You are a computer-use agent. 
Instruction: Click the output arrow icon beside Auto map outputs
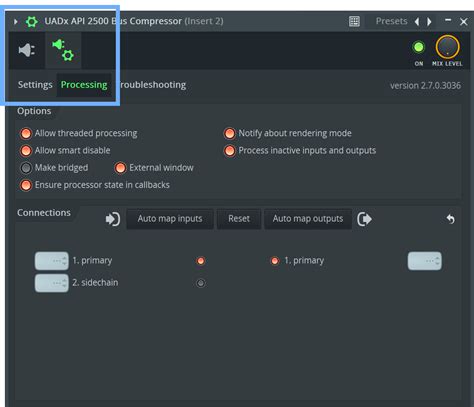point(364,219)
